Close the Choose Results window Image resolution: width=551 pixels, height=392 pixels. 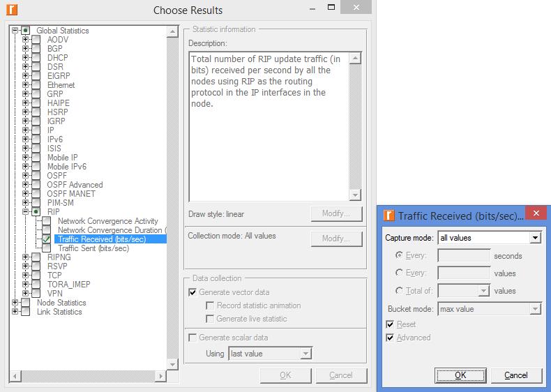[x=356, y=7]
